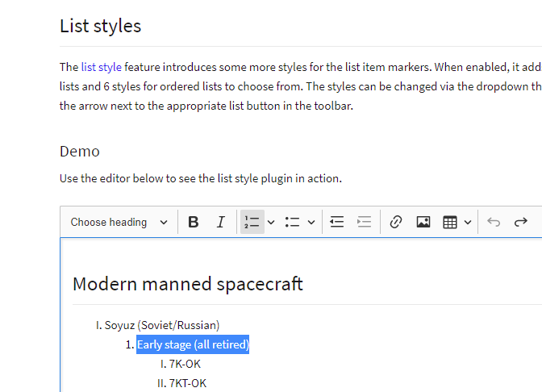Follow the 'list style' hyperlink

[102, 67]
